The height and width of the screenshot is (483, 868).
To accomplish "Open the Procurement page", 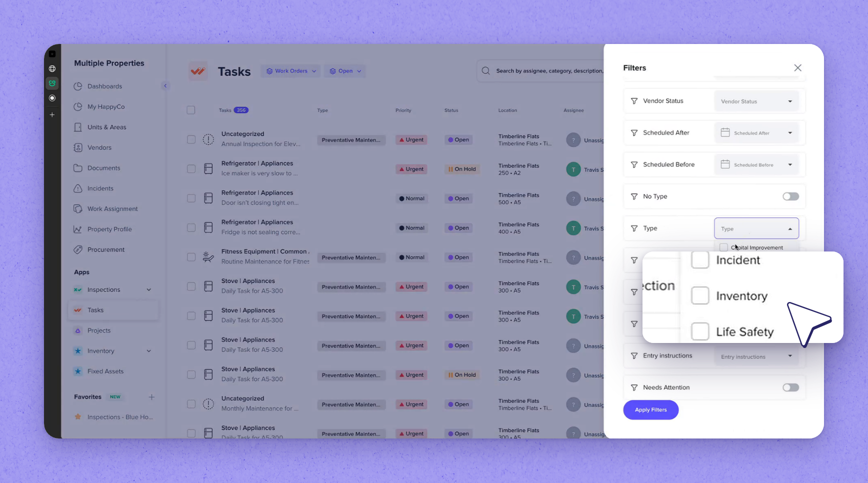I will point(106,249).
